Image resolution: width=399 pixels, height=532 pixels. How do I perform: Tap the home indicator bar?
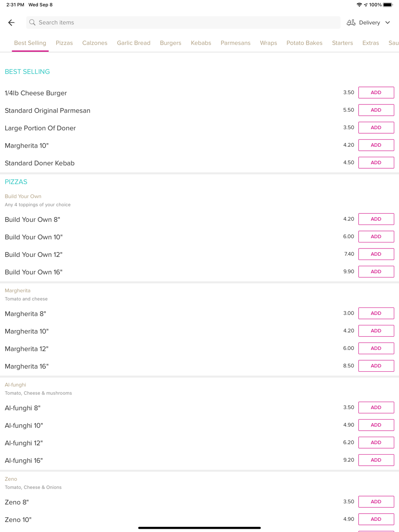click(199, 528)
